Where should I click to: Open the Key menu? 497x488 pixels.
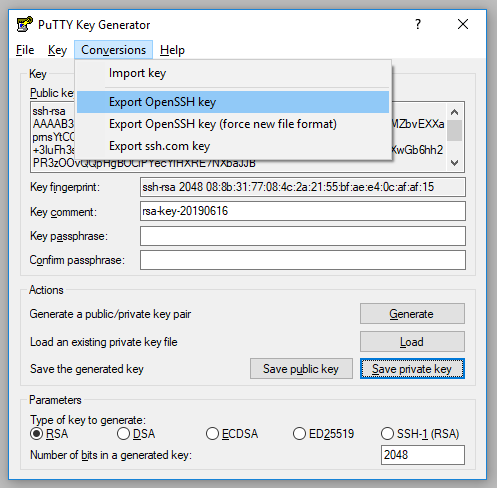point(57,50)
